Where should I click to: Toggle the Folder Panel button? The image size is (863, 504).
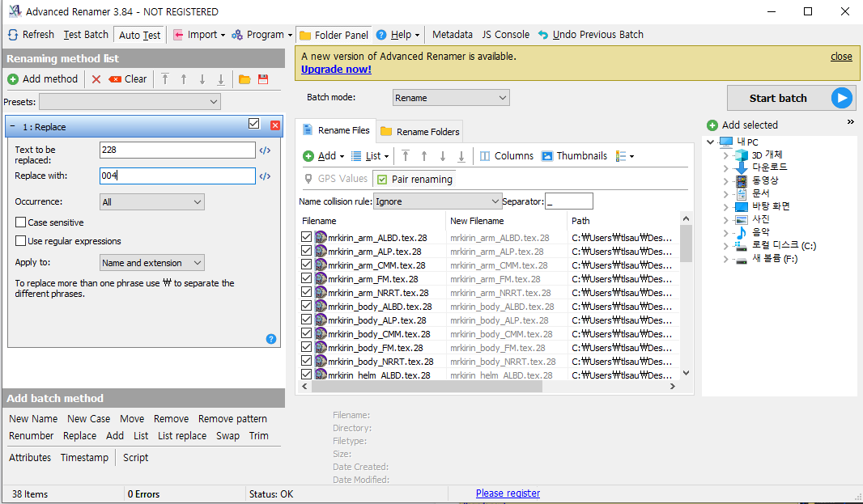tap(334, 36)
